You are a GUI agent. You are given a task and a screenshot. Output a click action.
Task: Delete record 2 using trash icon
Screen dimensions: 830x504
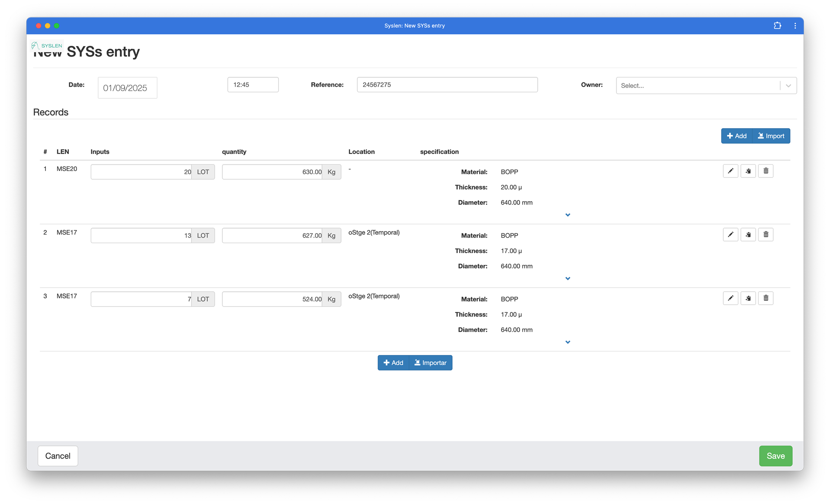click(766, 235)
